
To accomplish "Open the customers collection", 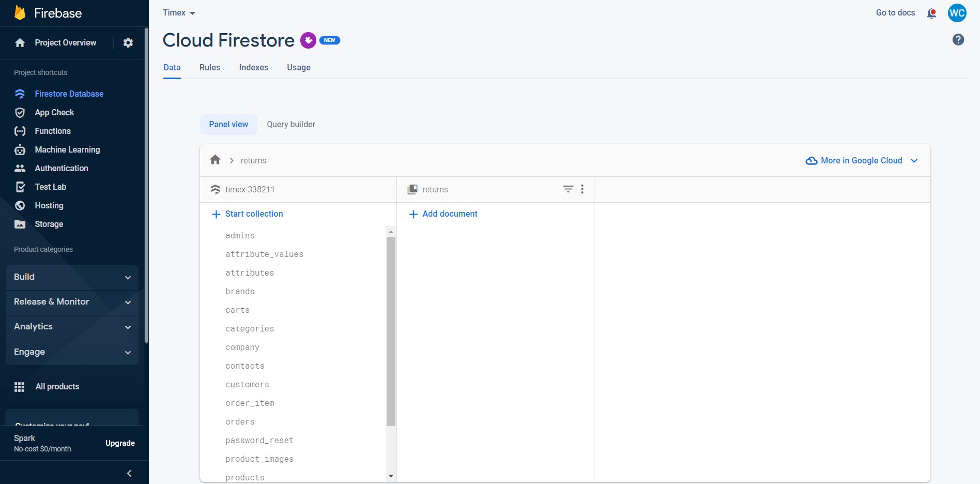I will 247,385.
